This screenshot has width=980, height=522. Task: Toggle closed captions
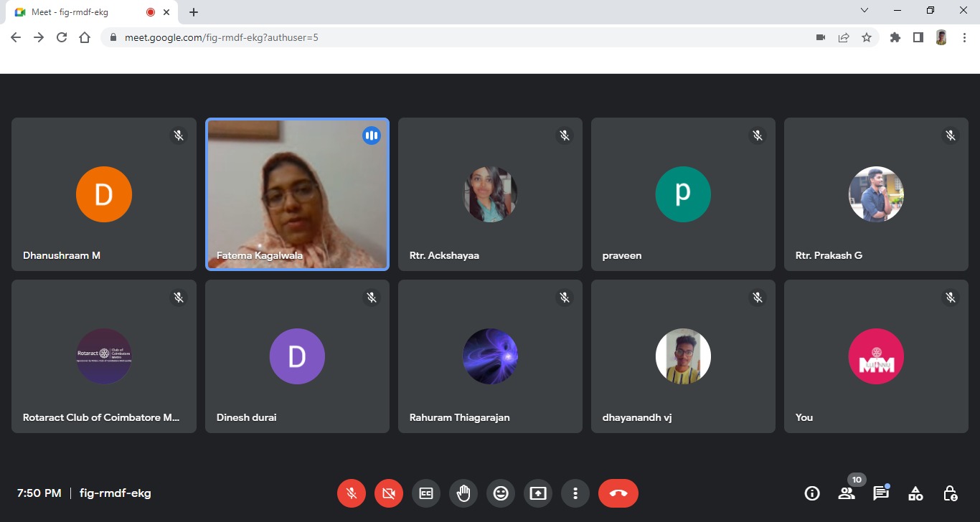426,493
